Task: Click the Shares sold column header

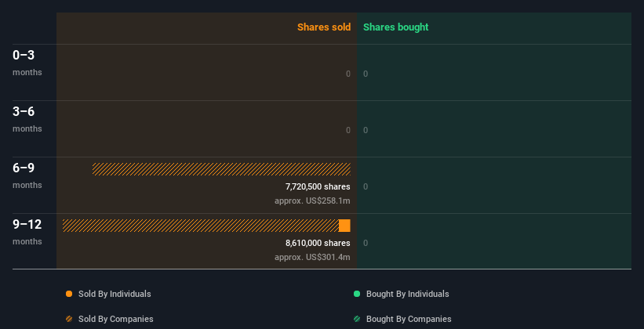Action: [324, 27]
